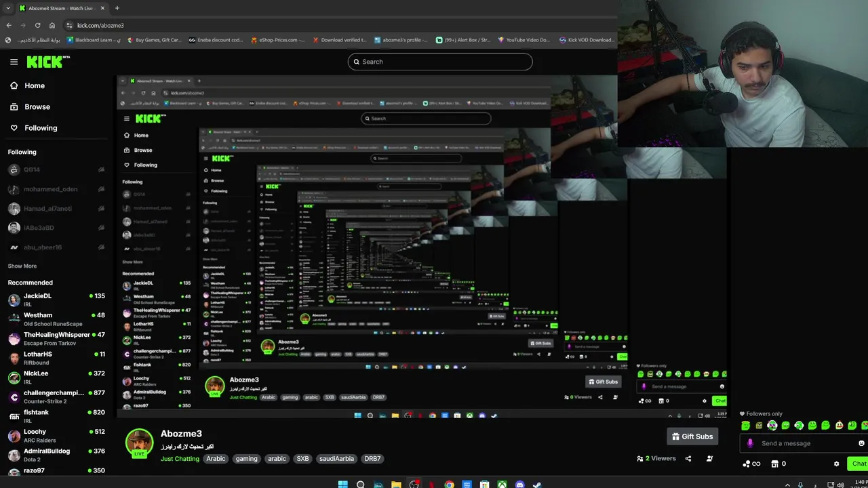Open the Just Chatting category link
868x488 pixels.
[180, 459]
